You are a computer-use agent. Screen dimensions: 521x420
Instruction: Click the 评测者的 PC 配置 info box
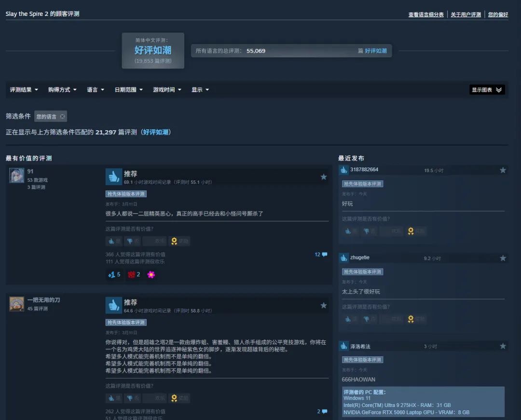pos(423,402)
